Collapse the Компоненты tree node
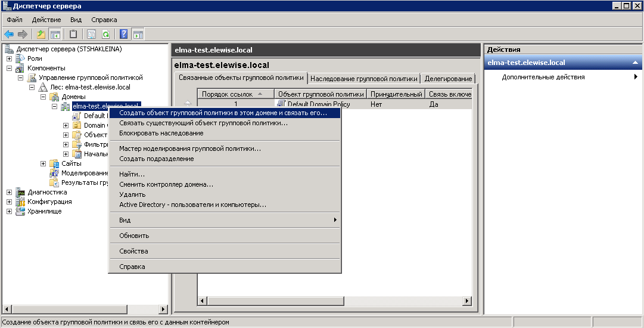This screenshot has height=328, width=644. click(x=9, y=68)
